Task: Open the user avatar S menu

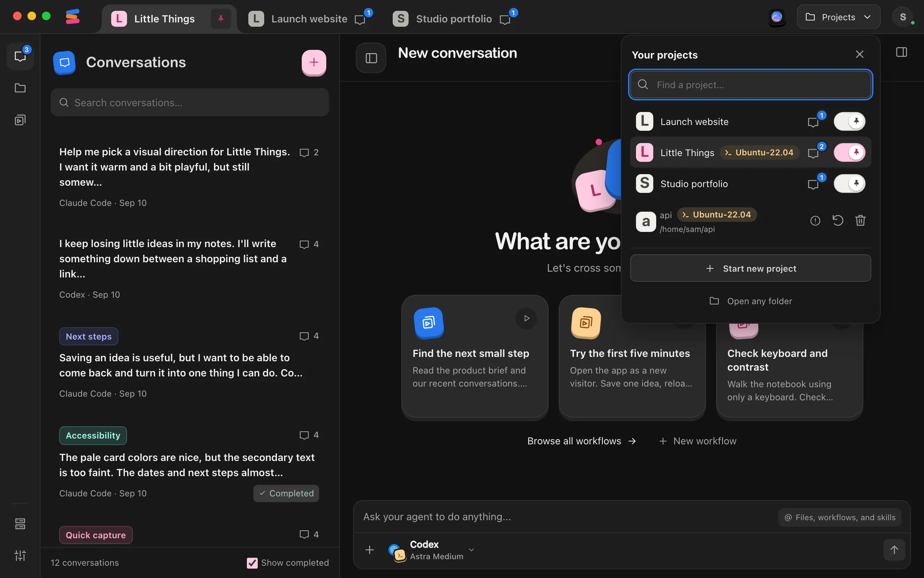Action: pos(903,17)
